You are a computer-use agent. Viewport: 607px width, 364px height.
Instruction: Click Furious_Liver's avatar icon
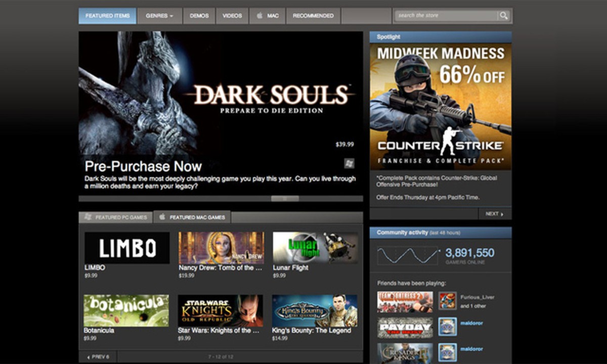click(x=448, y=301)
